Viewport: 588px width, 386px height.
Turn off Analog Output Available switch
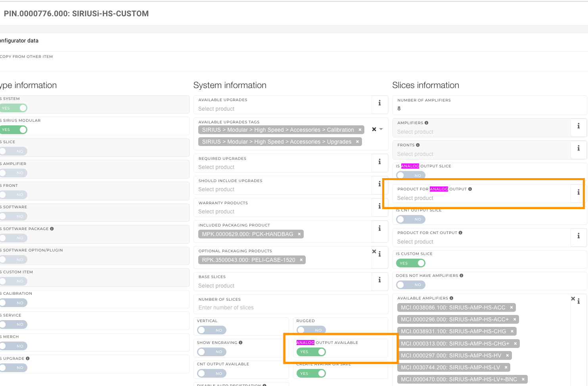tap(311, 352)
